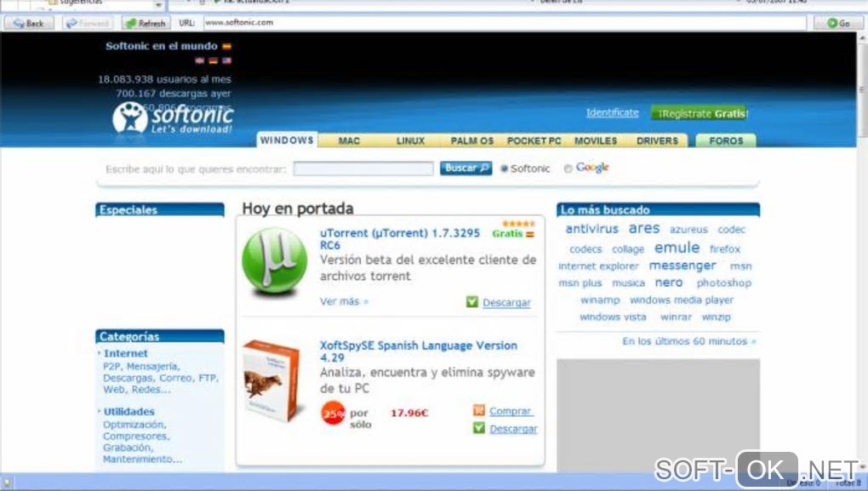Open XoftSpySE Spanish Language Version link
Image resolution: width=868 pixels, height=491 pixels.
(419, 351)
